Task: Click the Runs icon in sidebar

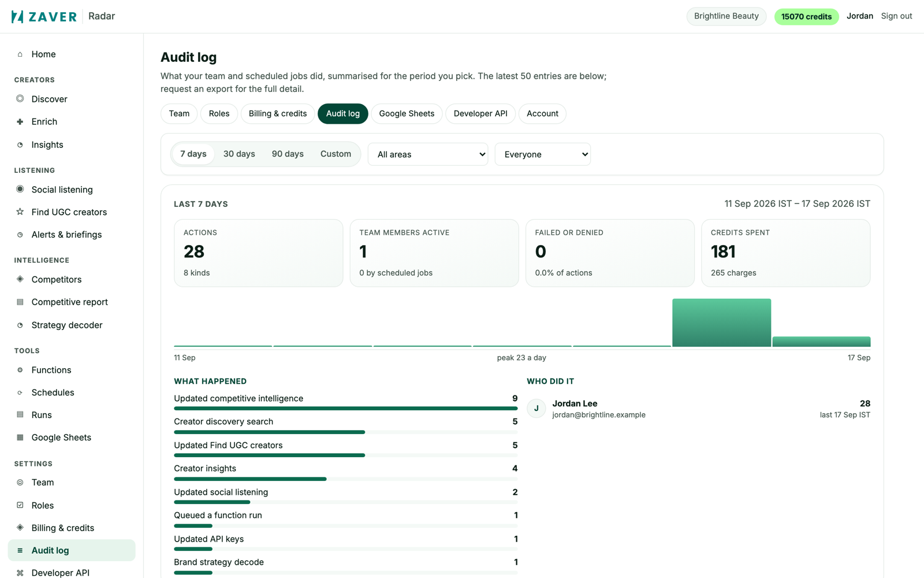Action: [20, 414]
